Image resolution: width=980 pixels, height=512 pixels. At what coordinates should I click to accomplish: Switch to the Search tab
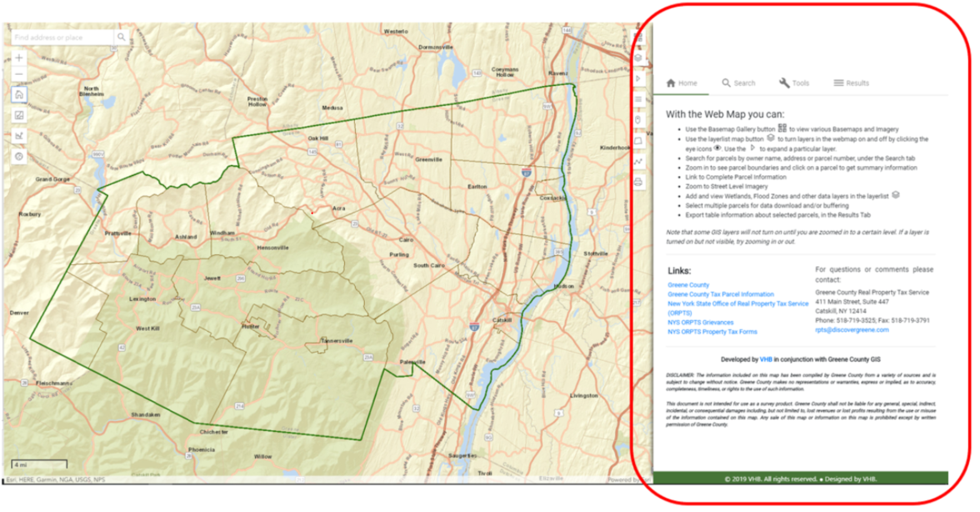click(x=738, y=83)
